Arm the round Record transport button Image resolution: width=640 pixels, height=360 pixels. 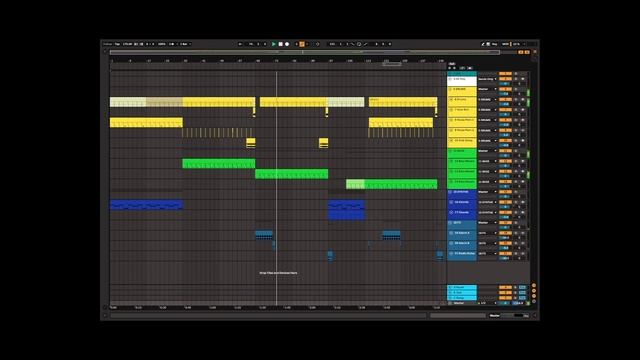tap(287, 44)
